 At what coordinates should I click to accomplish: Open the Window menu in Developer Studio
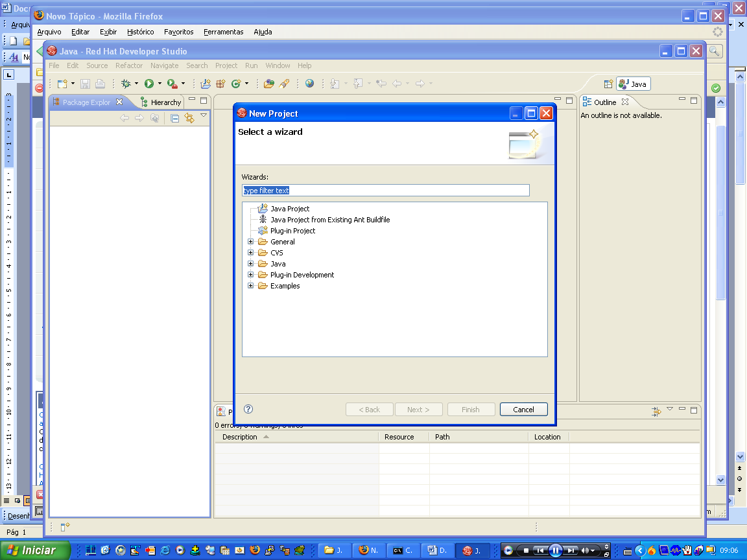[x=278, y=65]
